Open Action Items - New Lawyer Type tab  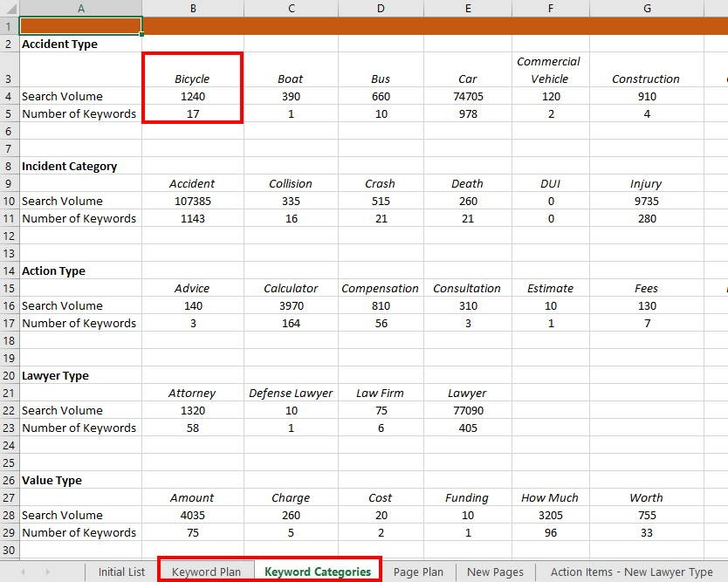(x=631, y=572)
